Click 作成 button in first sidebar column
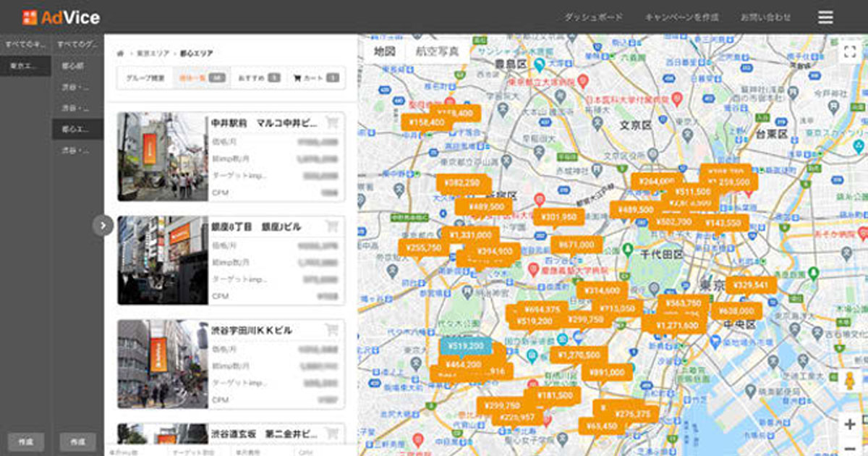The height and width of the screenshot is (456, 868). pos(26,442)
